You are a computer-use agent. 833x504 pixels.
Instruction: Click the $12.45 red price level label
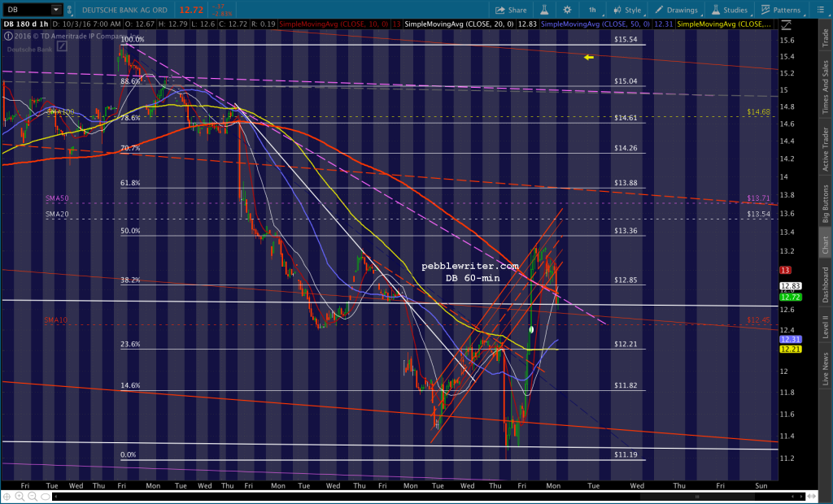pyautogui.click(x=758, y=319)
